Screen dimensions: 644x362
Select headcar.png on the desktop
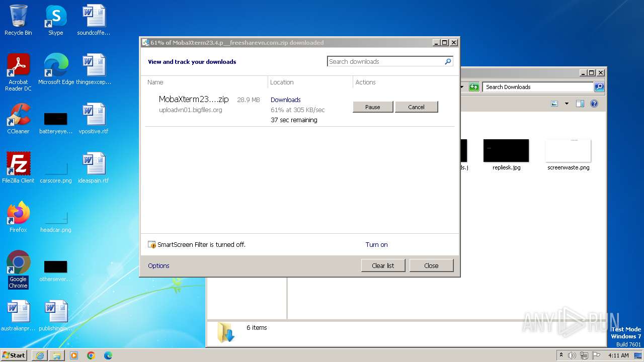[x=55, y=221]
